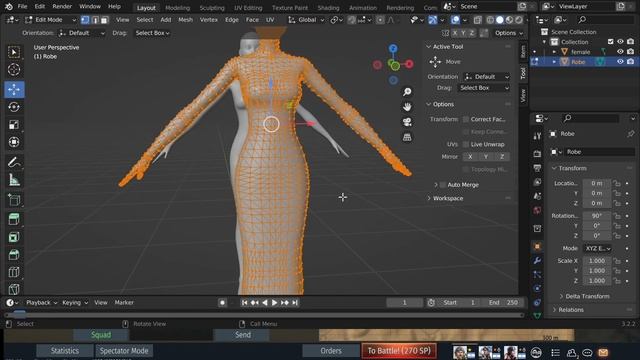The image size is (640, 360).
Task: Enable Auto Merge checkbox
Action: point(443,185)
